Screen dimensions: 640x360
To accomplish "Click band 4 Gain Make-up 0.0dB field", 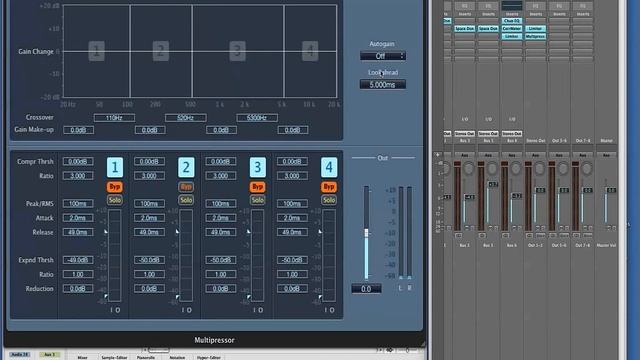I will [293, 130].
